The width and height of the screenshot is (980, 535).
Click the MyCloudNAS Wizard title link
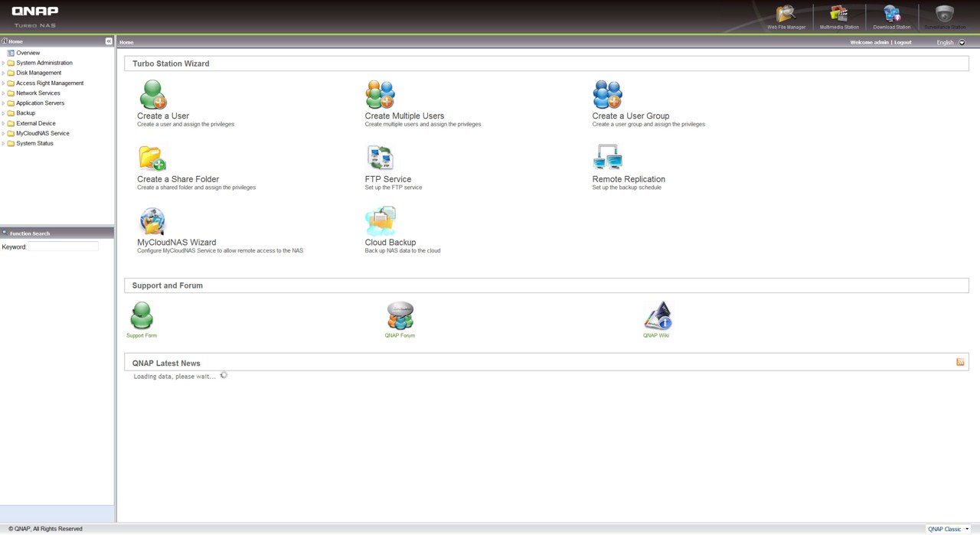tap(177, 243)
